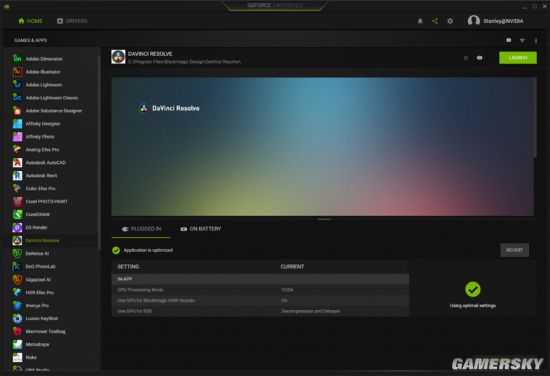Open the notifications bell icon
The height and width of the screenshot is (376, 550).
point(420,21)
